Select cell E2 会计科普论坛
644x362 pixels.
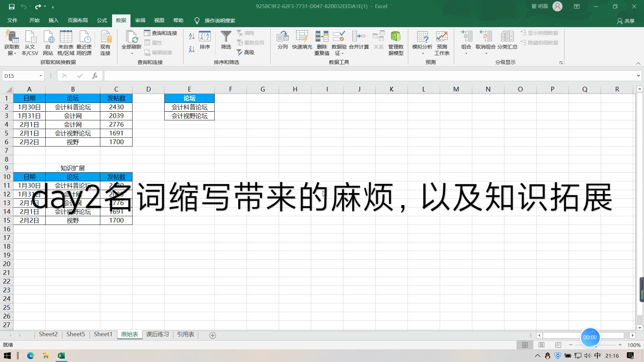190,107
